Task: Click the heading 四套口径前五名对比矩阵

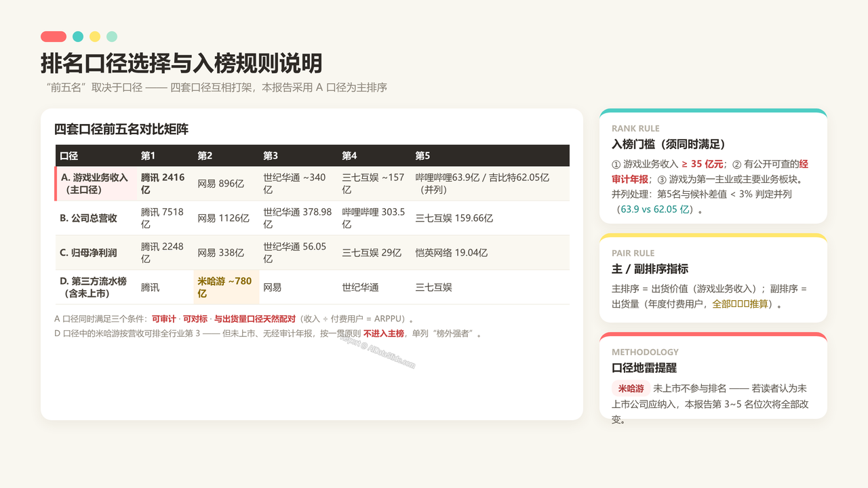Action: [x=121, y=129]
